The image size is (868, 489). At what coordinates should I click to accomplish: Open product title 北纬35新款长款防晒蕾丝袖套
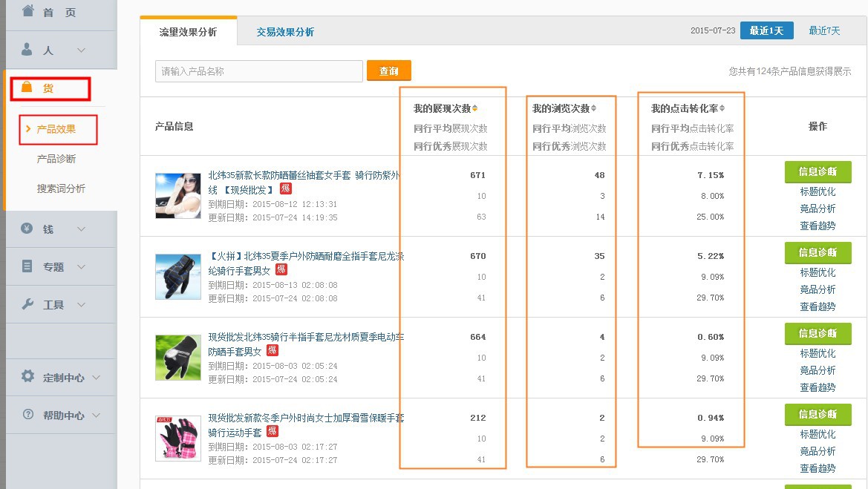click(304, 182)
